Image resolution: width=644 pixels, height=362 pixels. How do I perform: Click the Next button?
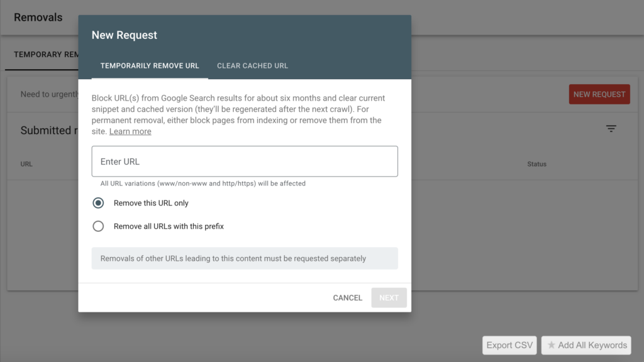[389, 298]
